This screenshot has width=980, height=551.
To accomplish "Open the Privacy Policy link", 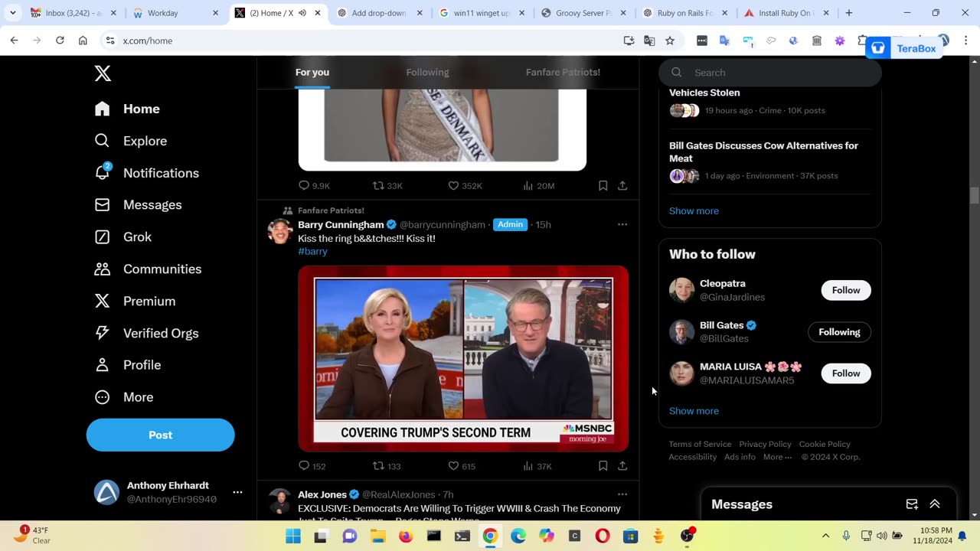I will pos(765,445).
